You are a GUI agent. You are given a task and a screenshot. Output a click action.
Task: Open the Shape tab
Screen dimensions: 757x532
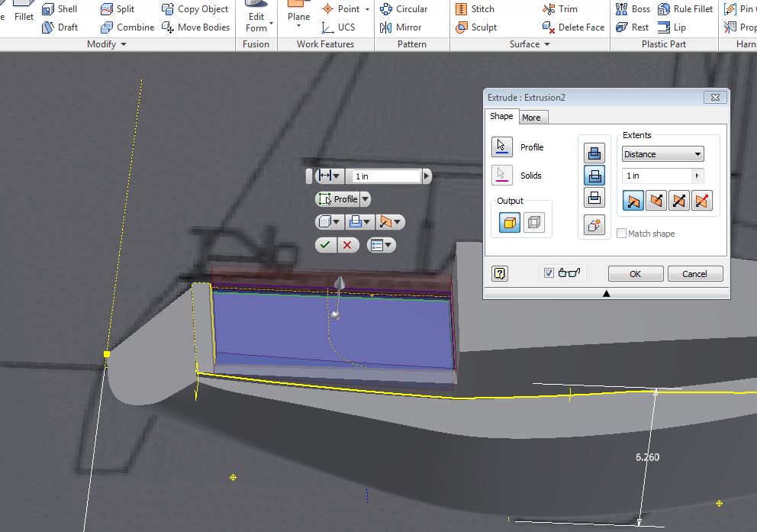(x=501, y=116)
